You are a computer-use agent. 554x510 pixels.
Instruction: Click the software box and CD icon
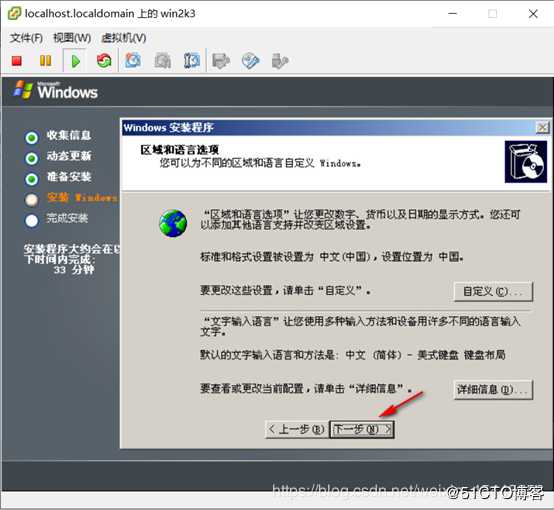tap(526, 162)
